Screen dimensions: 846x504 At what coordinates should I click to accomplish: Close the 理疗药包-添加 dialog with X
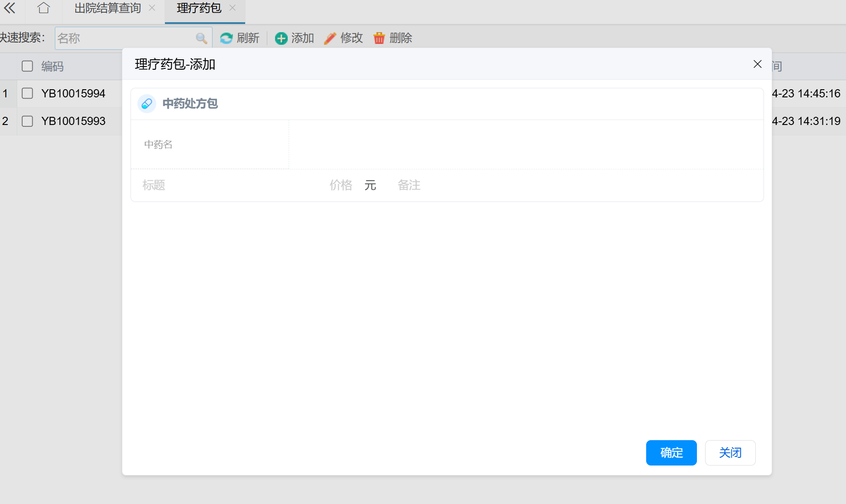[757, 64]
